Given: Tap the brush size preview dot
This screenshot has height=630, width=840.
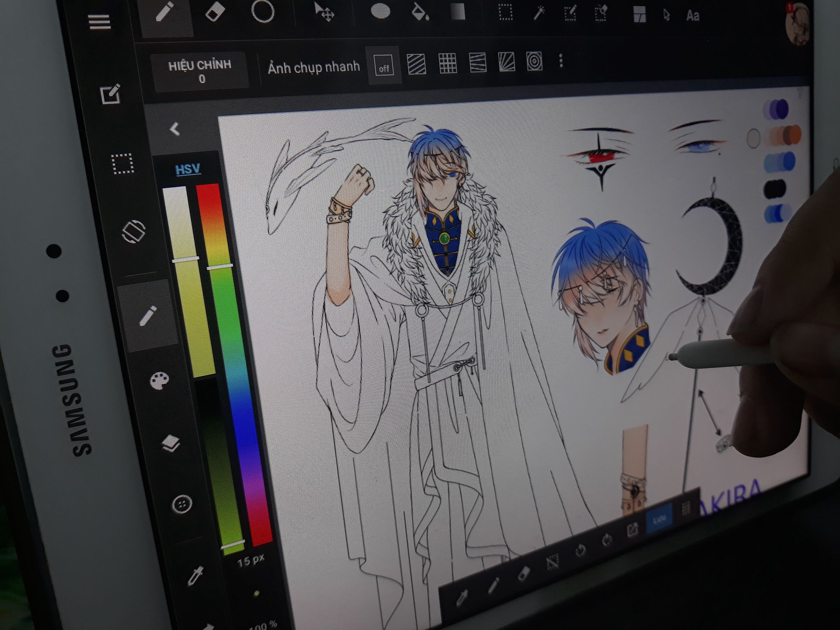Looking at the screenshot, I should point(256,593).
